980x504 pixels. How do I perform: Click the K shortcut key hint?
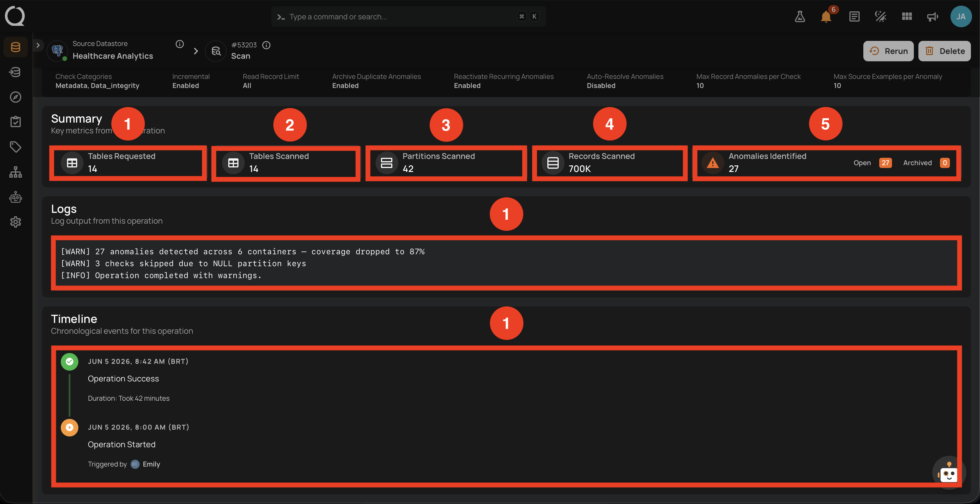pos(534,16)
